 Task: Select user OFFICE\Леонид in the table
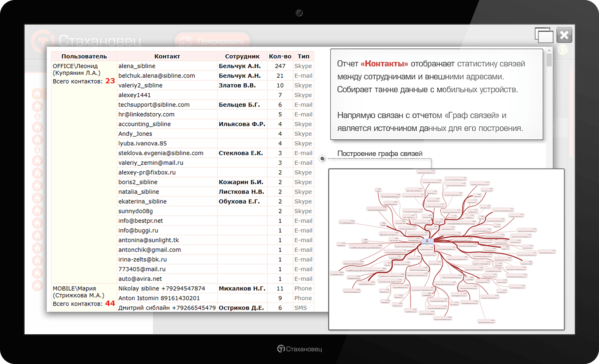point(75,66)
